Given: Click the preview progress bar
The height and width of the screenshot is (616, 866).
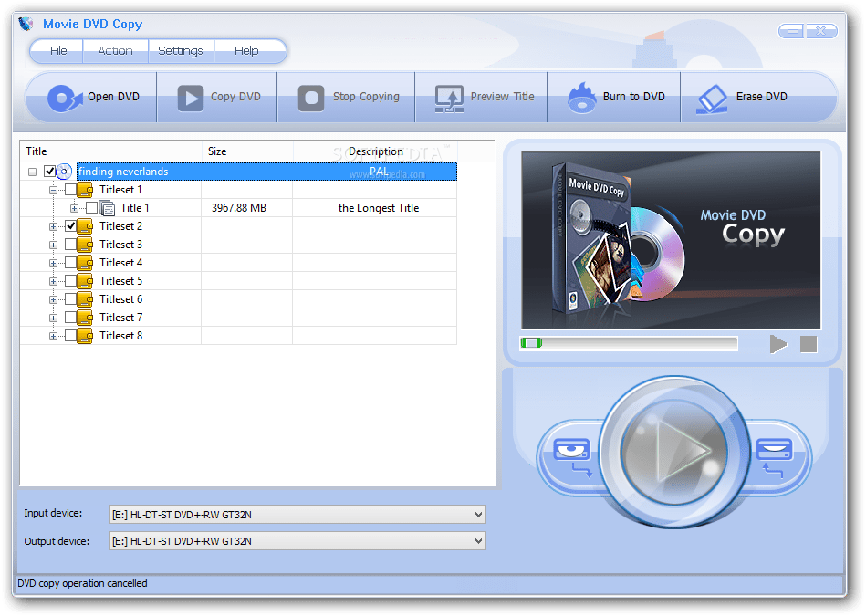Looking at the screenshot, I should point(630,344).
